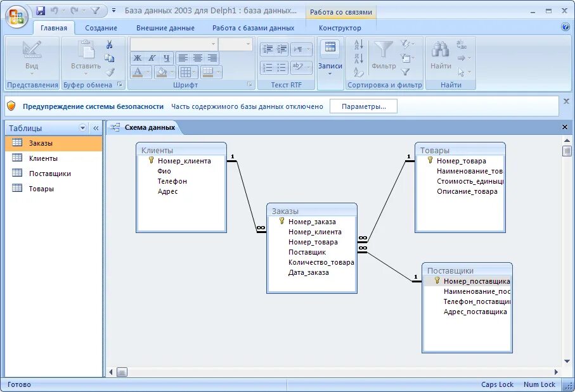Apply bulleted list in Текст RTF
The height and width of the screenshot is (392, 575).
(281, 67)
